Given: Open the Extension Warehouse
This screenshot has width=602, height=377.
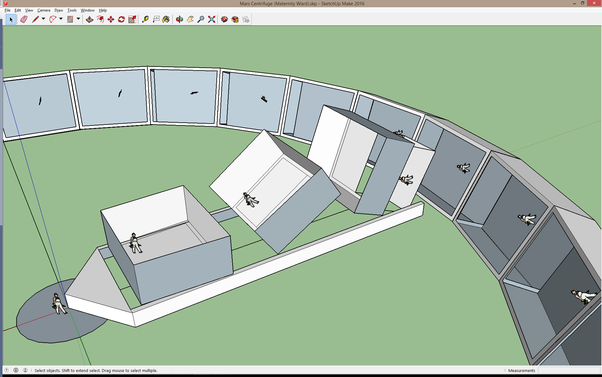Looking at the screenshot, I should click(x=235, y=19).
